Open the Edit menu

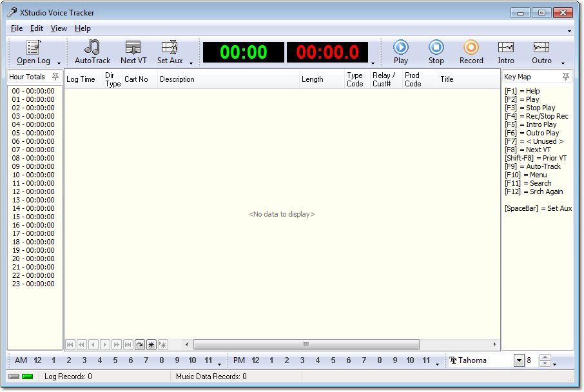pos(37,28)
